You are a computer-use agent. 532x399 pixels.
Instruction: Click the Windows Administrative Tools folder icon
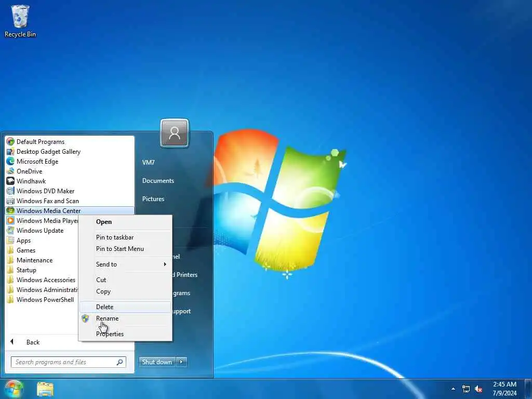pos(10,289)
